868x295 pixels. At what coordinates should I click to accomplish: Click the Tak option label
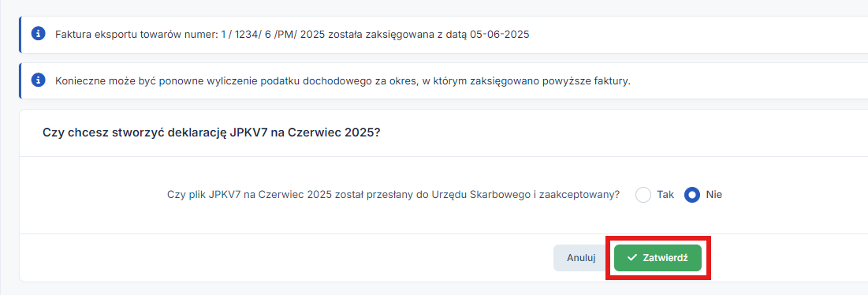click(665, 195)
